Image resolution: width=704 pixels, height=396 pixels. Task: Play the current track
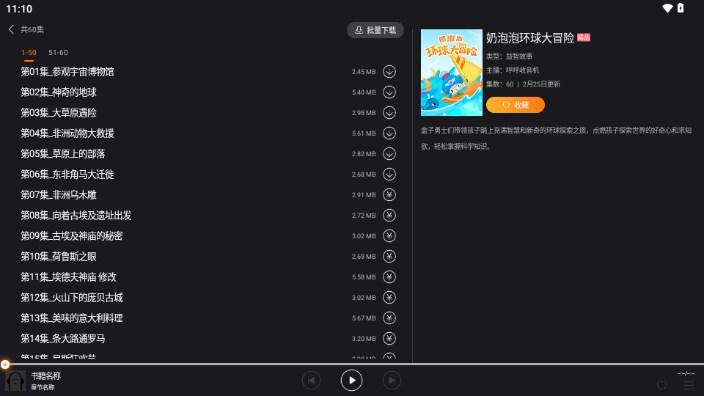point(352,380)
